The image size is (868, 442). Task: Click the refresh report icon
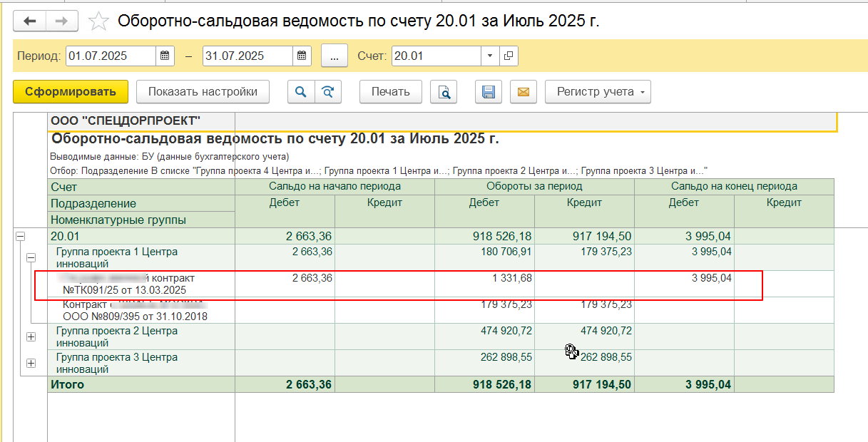click(328, 91)
